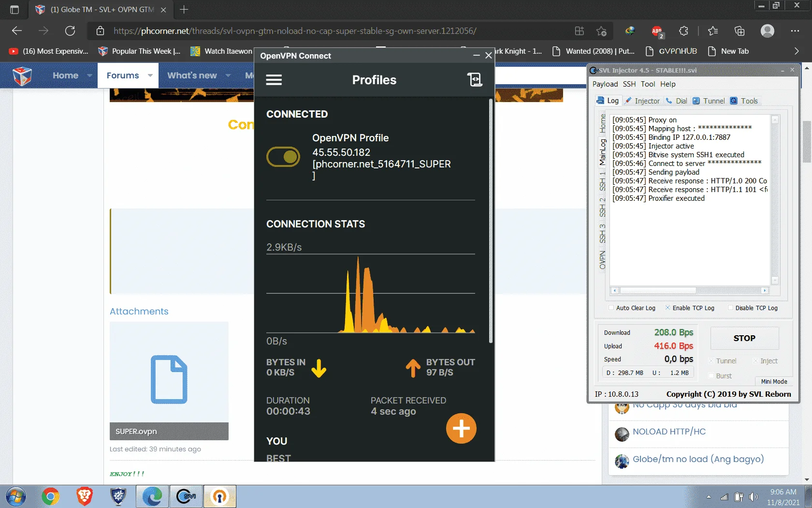Viewport: 812px width, 508px height.
Task: Select the vertical MainLog tab
Action: pos(602,152)
